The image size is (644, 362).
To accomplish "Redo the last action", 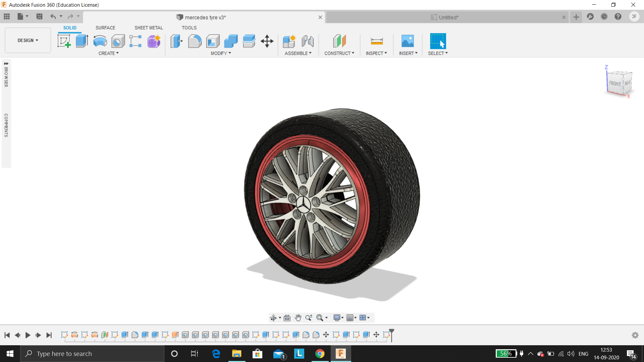I will 70,16.
